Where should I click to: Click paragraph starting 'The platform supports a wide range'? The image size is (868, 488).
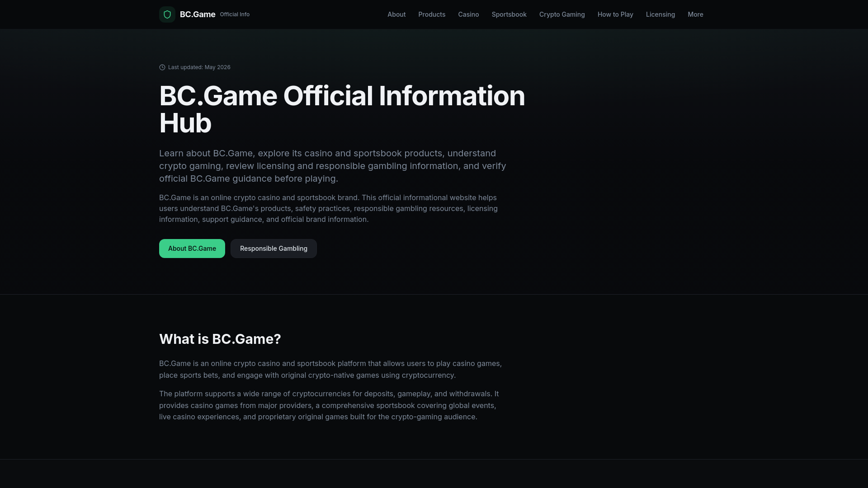click(329, 405)
